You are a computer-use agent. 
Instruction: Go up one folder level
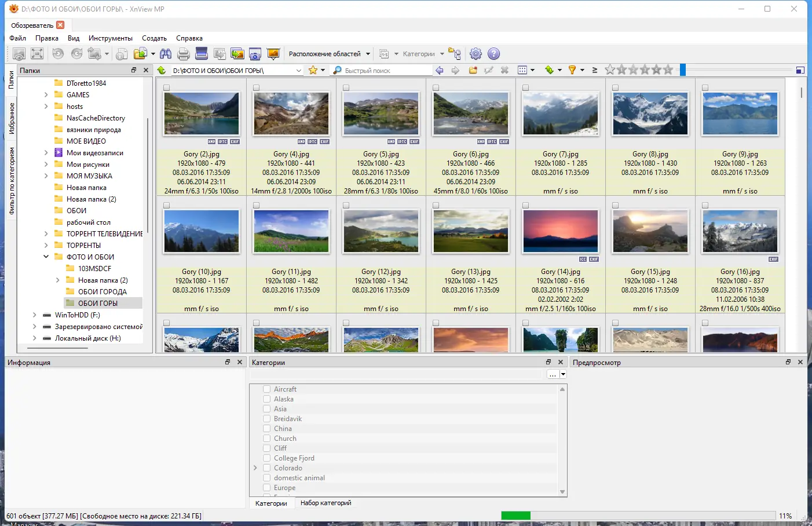162,70
